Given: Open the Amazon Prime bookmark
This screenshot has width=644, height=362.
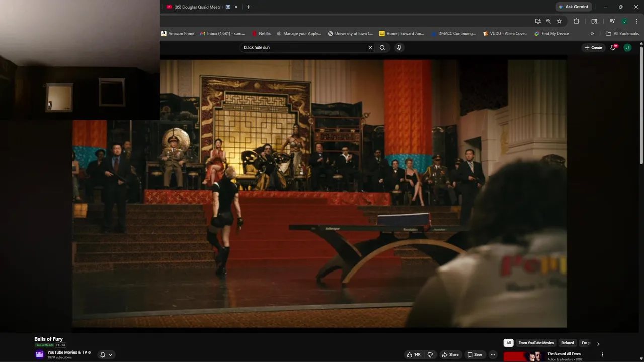Looking at the screenshot, I should [178, 34].
